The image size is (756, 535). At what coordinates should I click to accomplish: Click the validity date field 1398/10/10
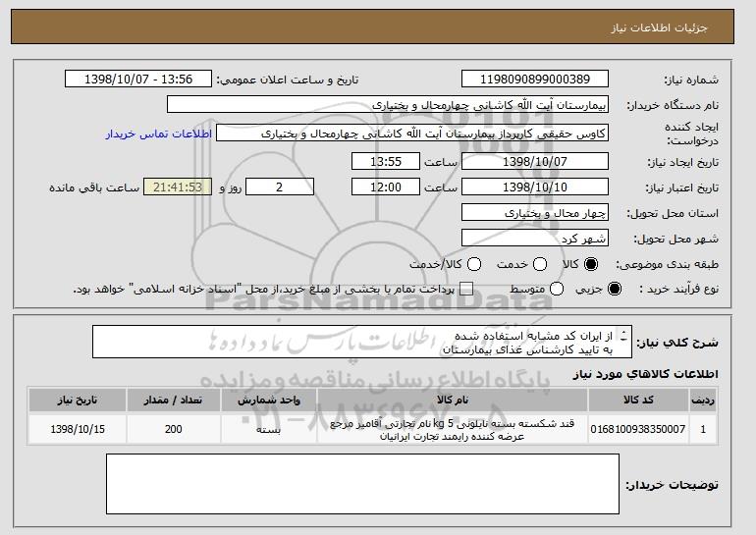(x=535, y=187)
